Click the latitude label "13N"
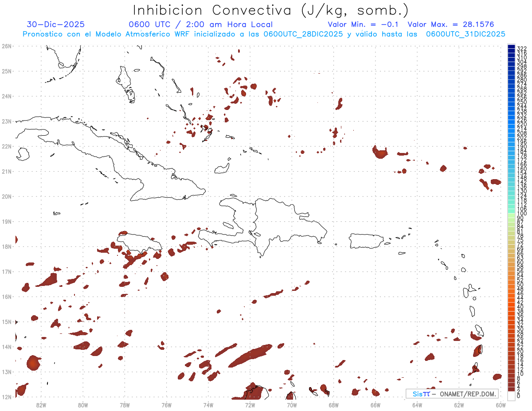532x411 pixels. click(7, 372)
